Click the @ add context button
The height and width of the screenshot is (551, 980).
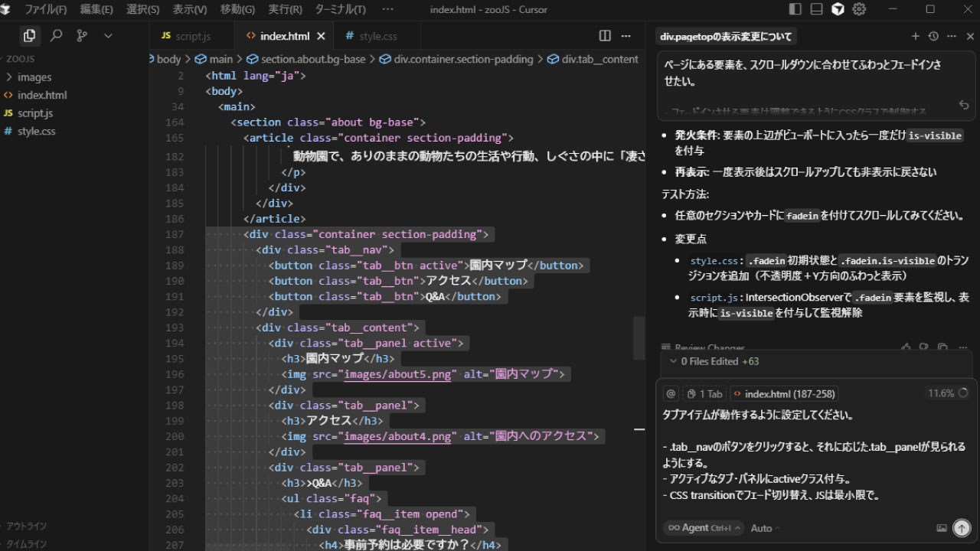(x=671, y=393)
